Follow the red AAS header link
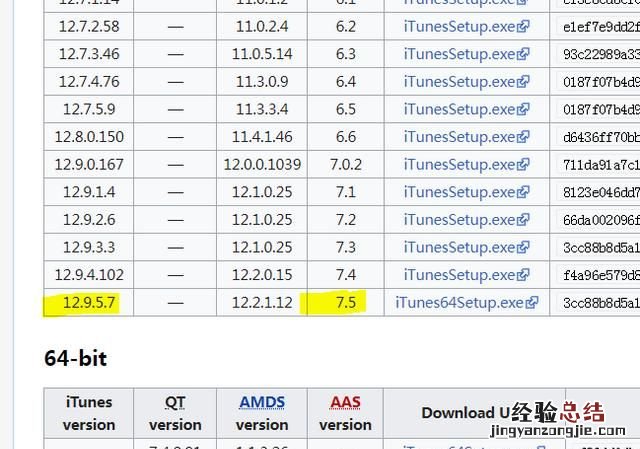The height and width of the screenshot is (449, 640). [345, 402]
